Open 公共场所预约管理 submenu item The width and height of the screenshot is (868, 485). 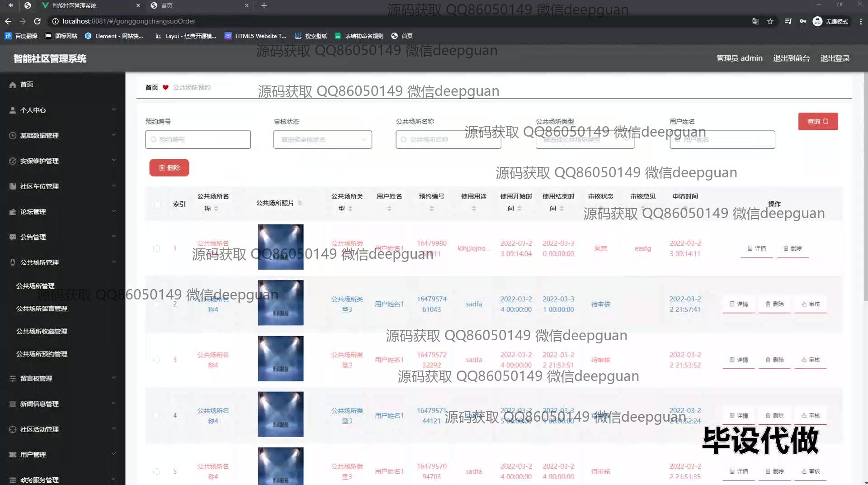(x=42, y=354)
